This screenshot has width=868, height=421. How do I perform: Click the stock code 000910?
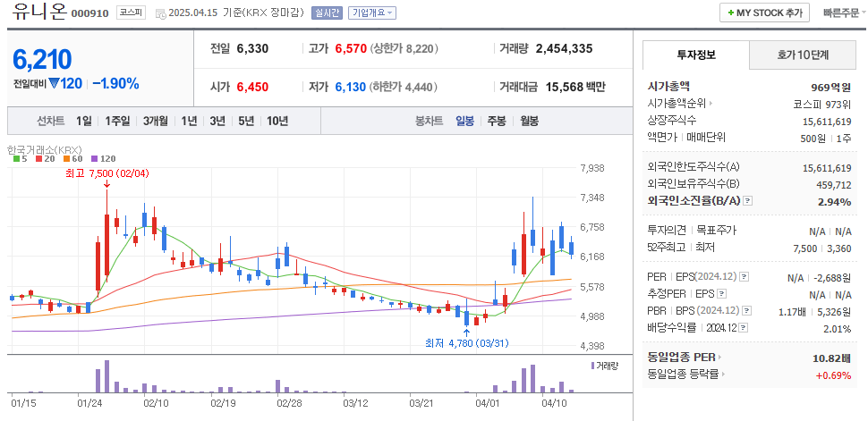point(90,13)
